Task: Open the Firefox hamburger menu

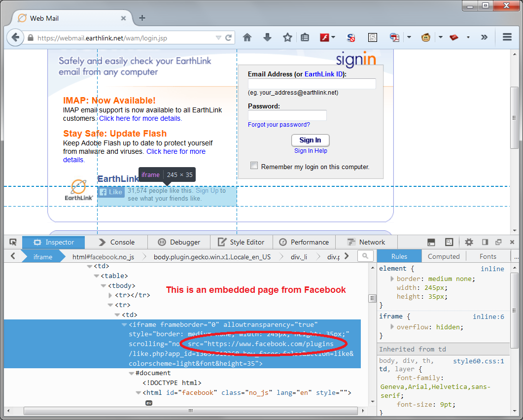Action: [x=507, y=37]
